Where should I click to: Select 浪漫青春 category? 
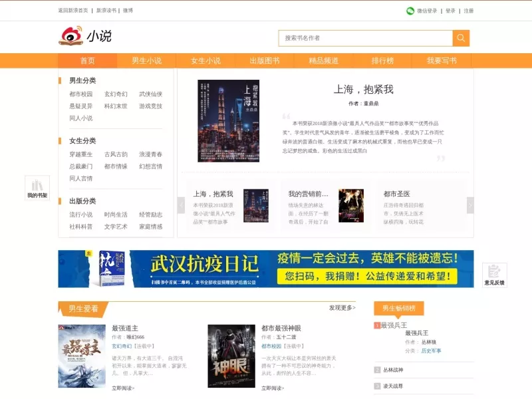151,154
